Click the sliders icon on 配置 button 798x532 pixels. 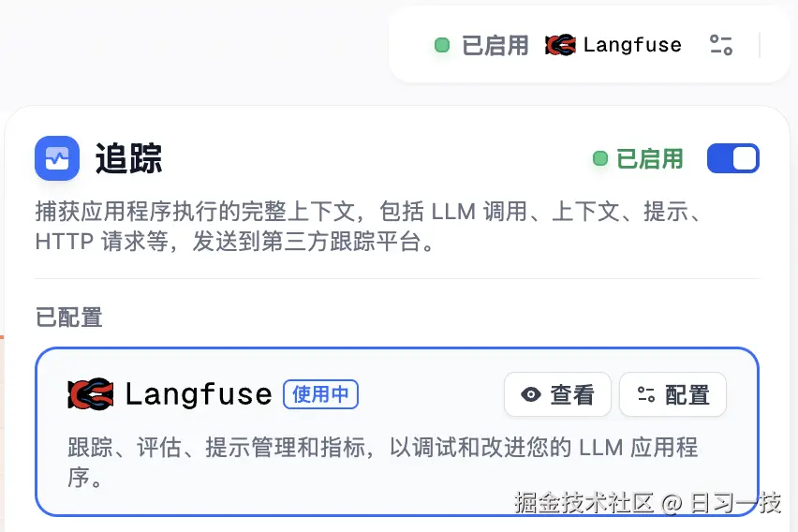coord(646,394)
